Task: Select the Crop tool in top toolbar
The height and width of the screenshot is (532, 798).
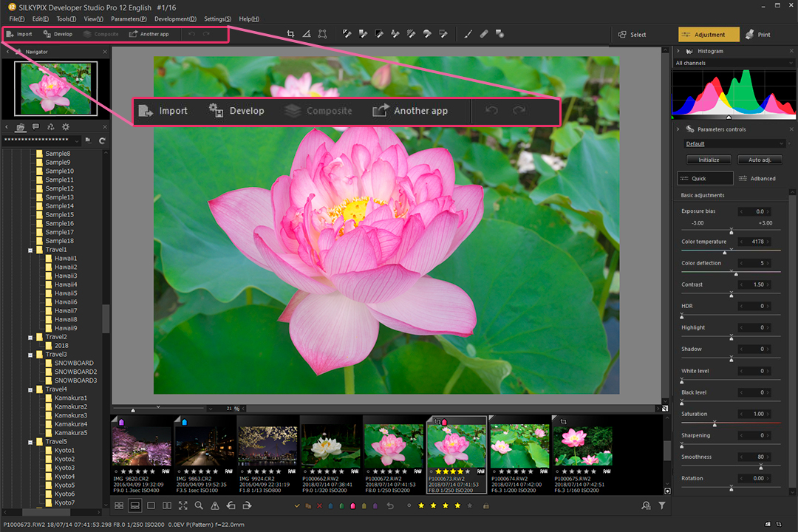Action: 290,34
